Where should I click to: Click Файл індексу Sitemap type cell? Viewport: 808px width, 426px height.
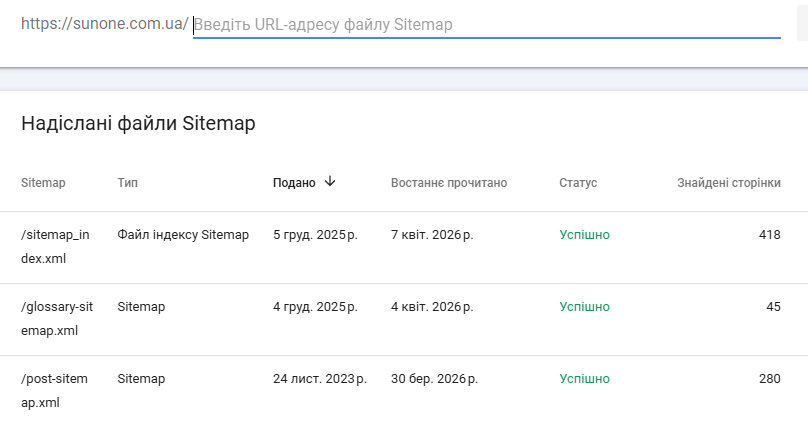tap(183, 235)
